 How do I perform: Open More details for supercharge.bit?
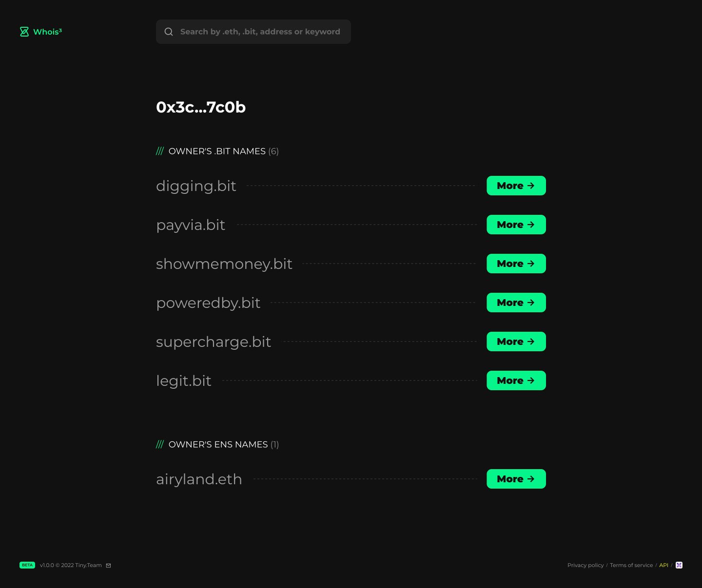[x=516, y=341]
